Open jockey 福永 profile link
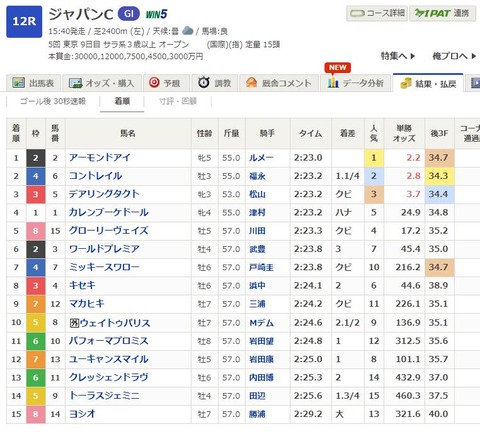 click(x=257, y=176)
